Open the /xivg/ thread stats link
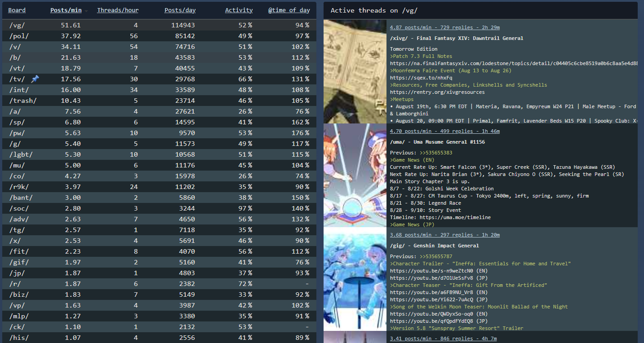This screenshot has height=343, width=644. coord(445,27)
